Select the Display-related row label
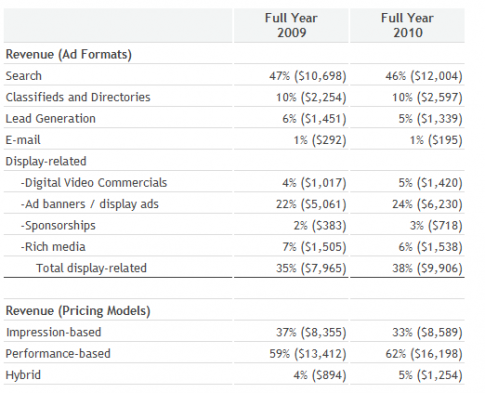This screenshot has width=485, height=393. point(46,161)
